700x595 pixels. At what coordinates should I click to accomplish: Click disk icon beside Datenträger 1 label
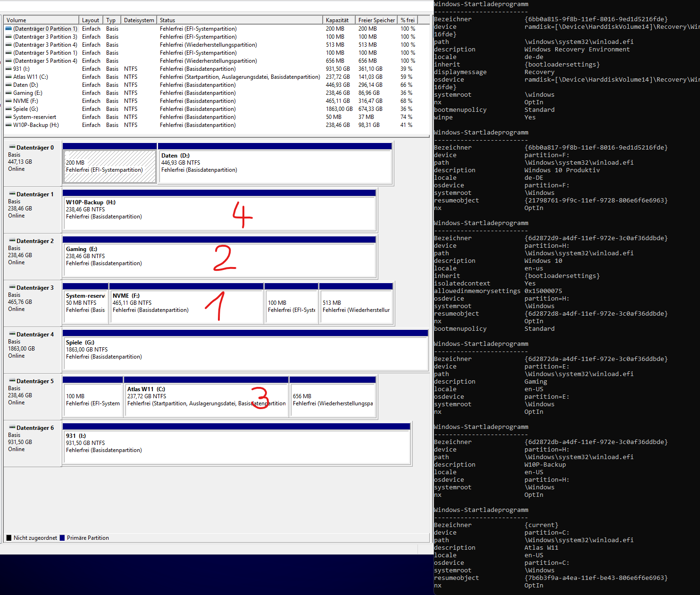[x=12, y=194]
